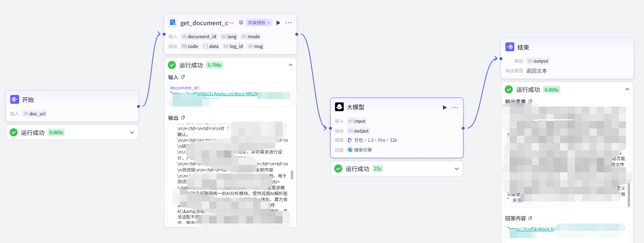Collapse the get_document run result panel
The image size is (644, 243).
pyautogui.click(x=290, y=65)
